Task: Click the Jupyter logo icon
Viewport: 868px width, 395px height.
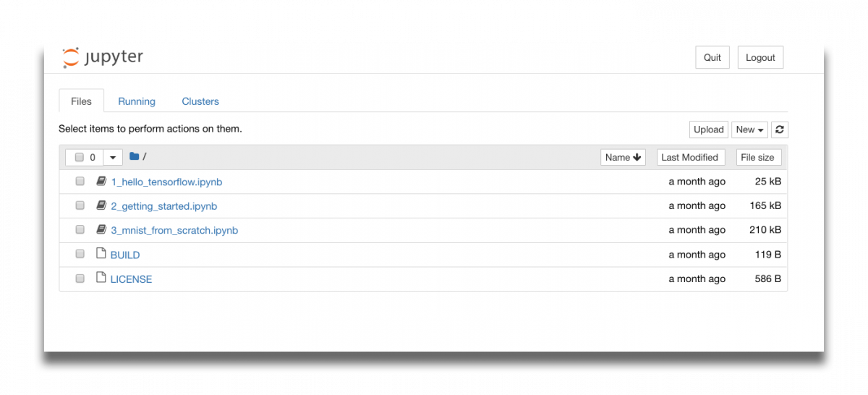Action: pos(71,58)
